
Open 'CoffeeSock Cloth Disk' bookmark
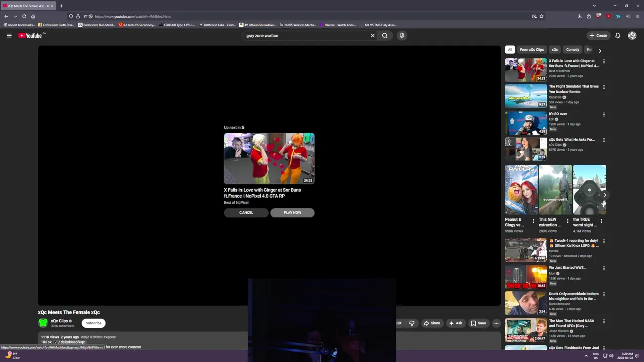pos(56,25)
